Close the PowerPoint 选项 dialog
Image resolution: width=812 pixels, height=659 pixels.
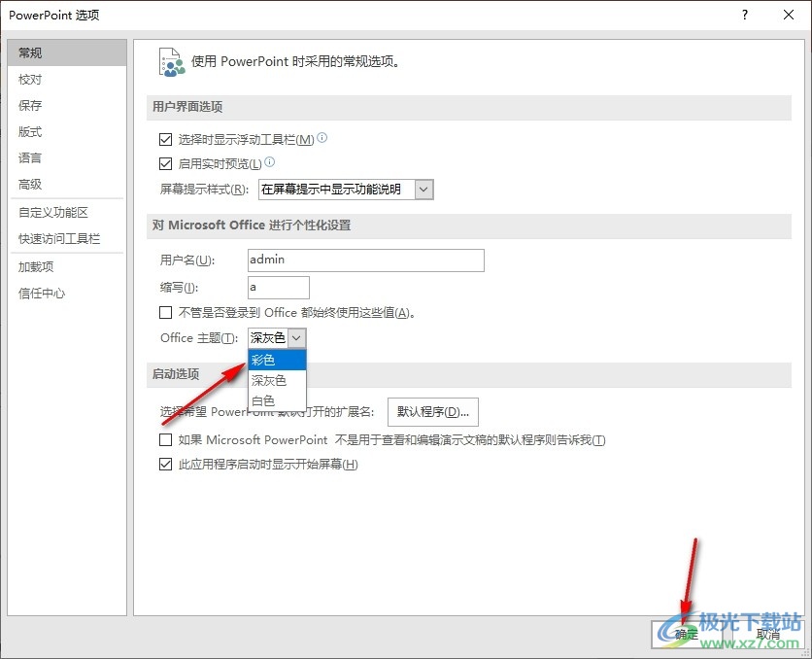(x=789, y=15)
